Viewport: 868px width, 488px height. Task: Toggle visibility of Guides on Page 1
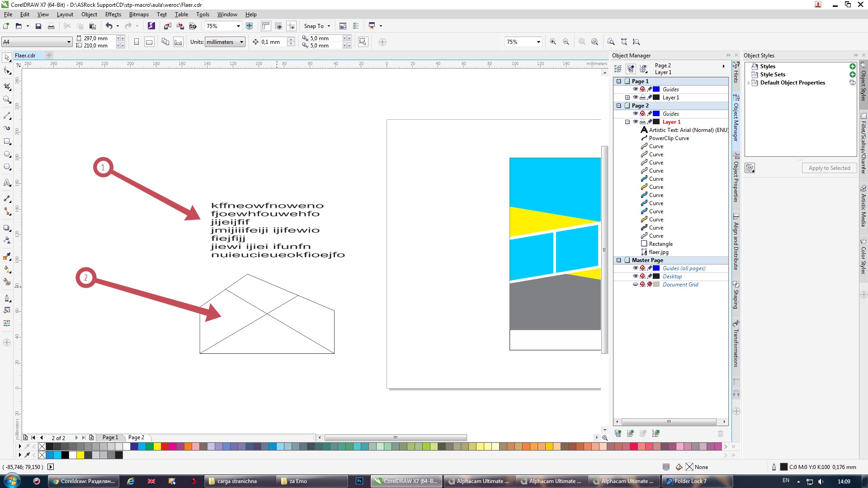point(635,89)
